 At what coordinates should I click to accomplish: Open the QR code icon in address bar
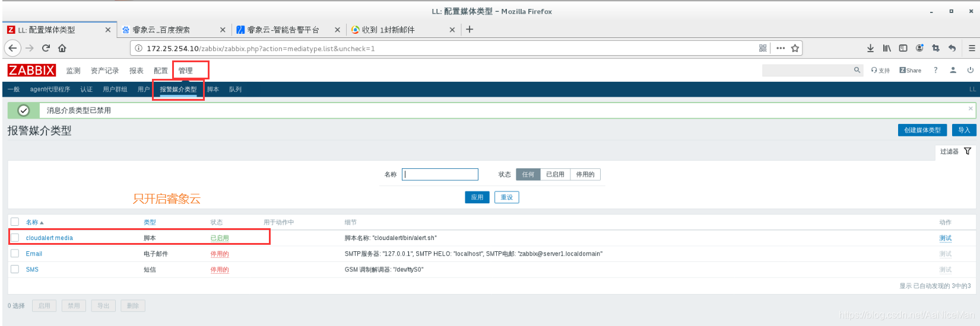click(x=763, y=48)
